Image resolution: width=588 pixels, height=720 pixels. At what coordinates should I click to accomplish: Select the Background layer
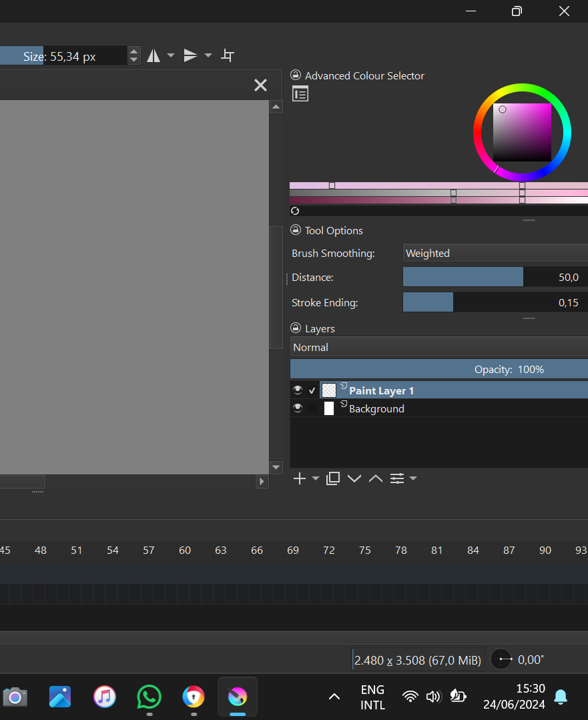tap(376, 408)
